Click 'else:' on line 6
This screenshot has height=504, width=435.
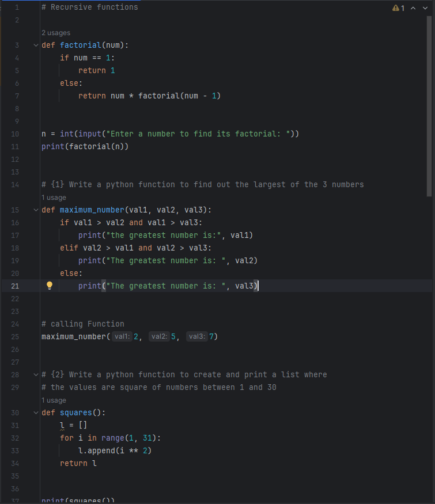point(71,84)
